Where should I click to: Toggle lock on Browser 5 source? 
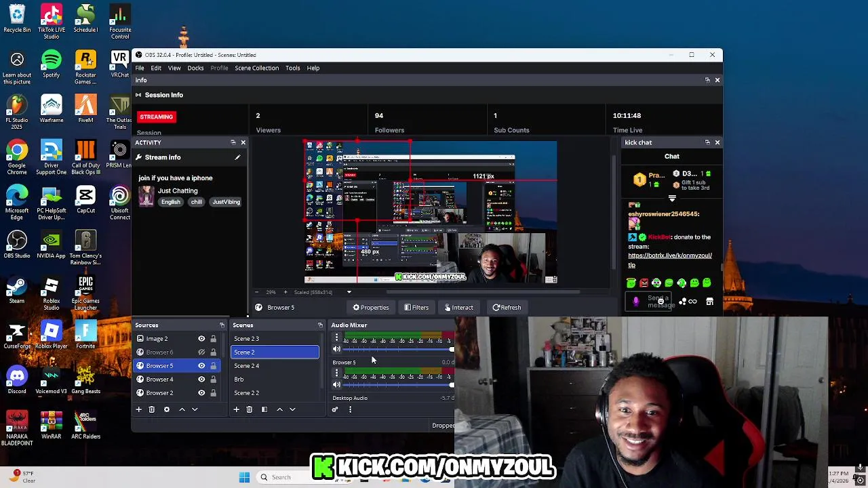tap(213, 366)
